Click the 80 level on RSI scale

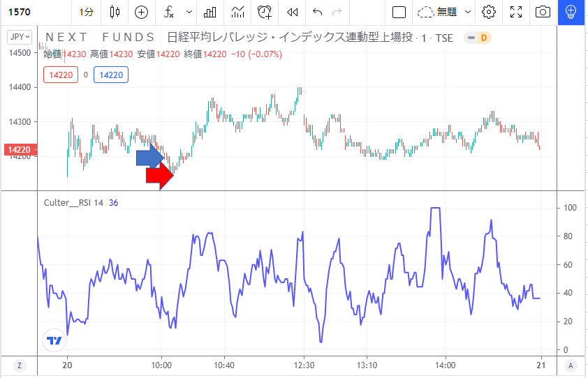click(x=568, y=236)
